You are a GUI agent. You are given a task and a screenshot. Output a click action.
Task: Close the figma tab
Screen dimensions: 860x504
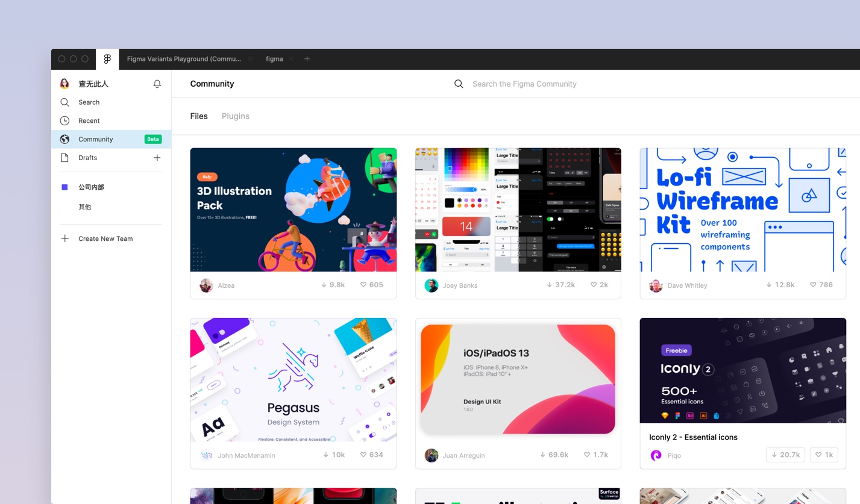click(x=291, y=59)
